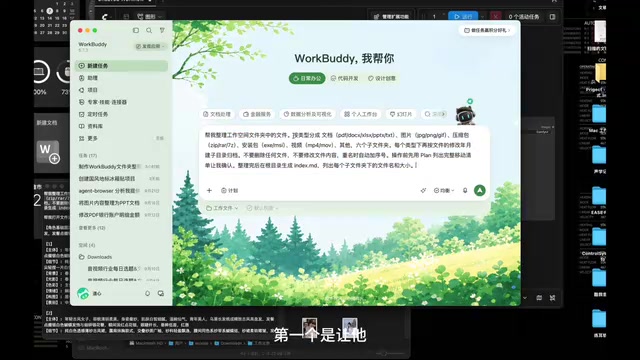The image size is (640, 360).
Task: Click the Word new-document icon under 新建文档
Action: (x=48, y=152)
